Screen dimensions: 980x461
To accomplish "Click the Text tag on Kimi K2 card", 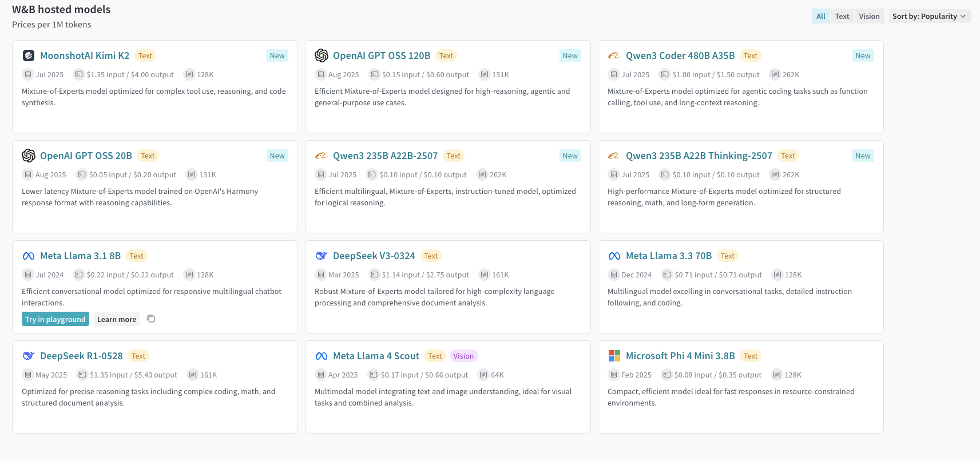I will 145,55.
